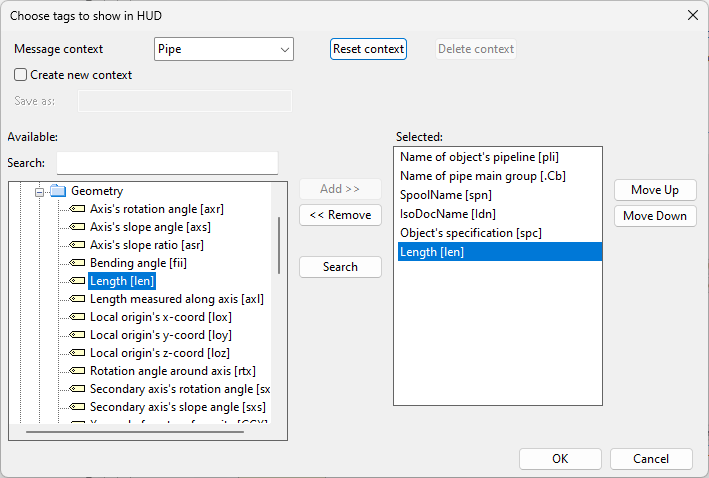Click tag icon beside Axis's slope ratio
The image size is (709, 478).
(78, 245)
